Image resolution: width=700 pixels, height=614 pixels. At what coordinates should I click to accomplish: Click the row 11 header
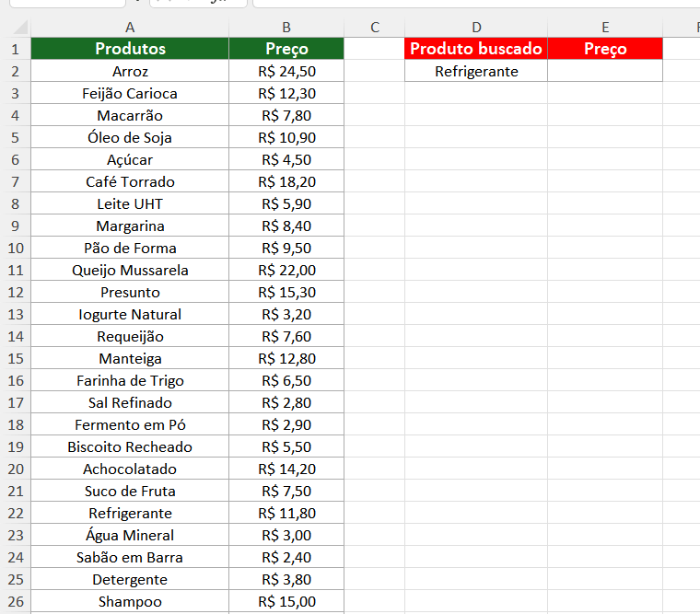tap(15, 270)
